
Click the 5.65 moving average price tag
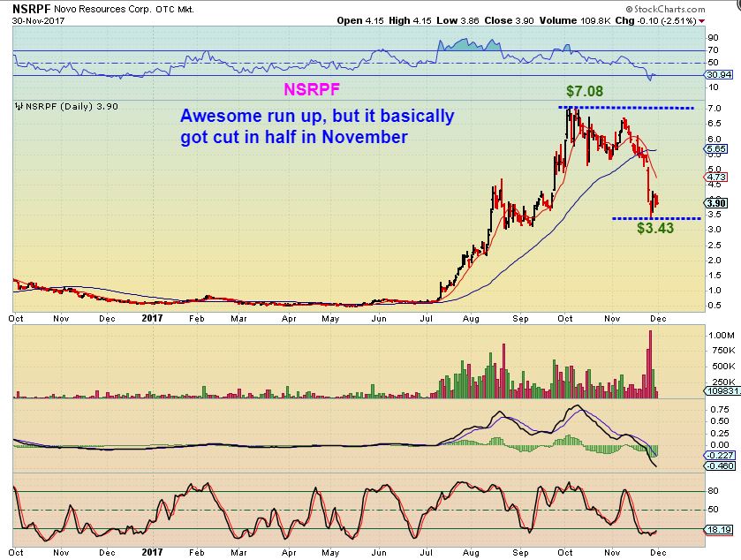pyautogui.click(x=716, y=149)
